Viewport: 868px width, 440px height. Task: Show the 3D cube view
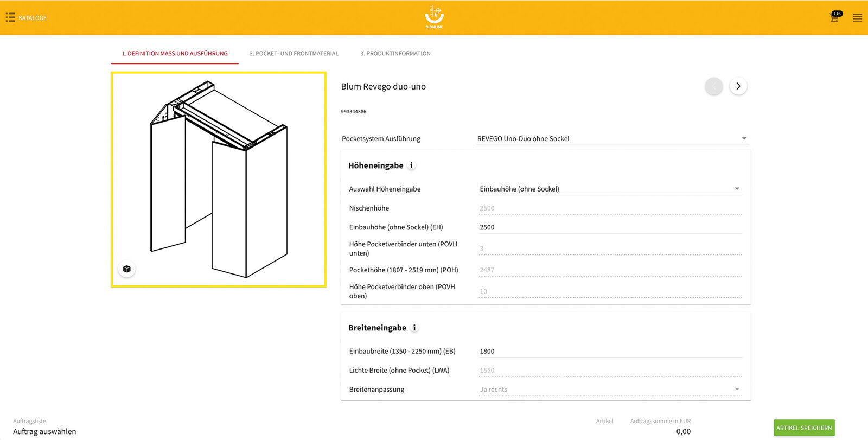click(x=127, y=269)
